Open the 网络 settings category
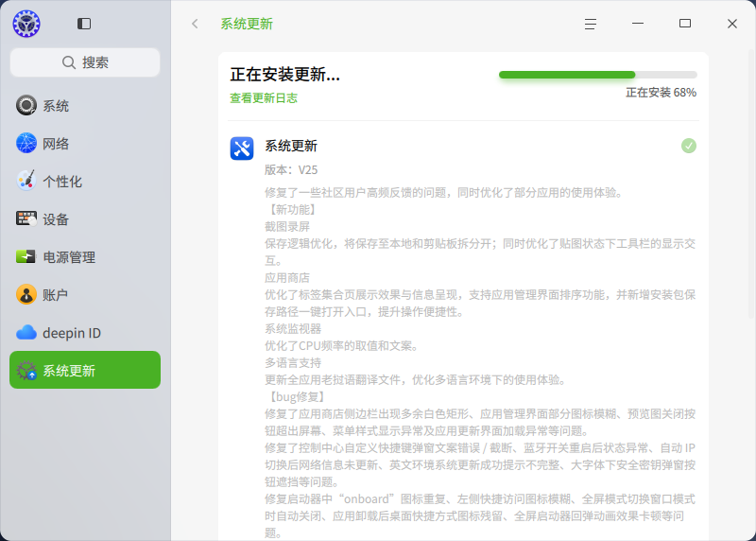This screenshot has height=541, width=756. [85, 144]
